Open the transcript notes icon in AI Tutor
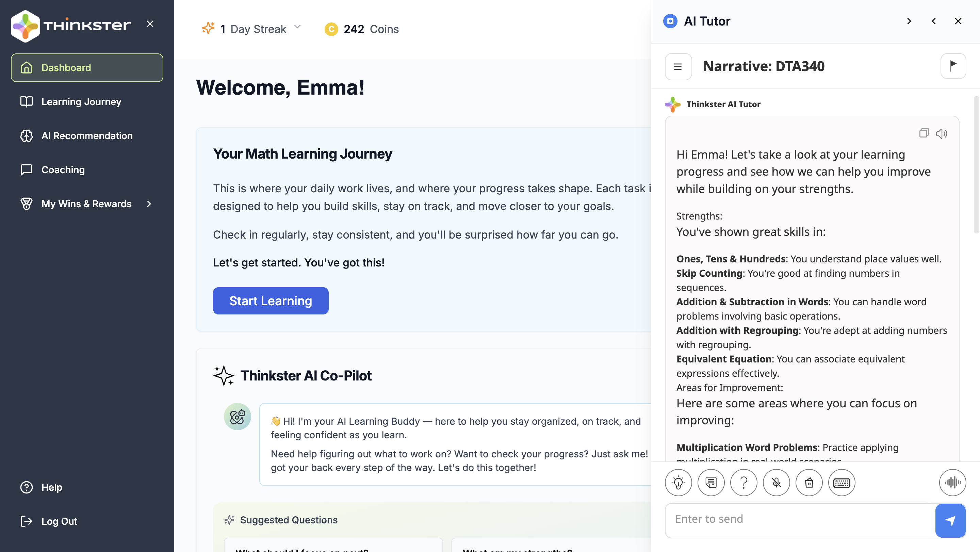This screenshot has width=980, height=552. pos(711,482)
